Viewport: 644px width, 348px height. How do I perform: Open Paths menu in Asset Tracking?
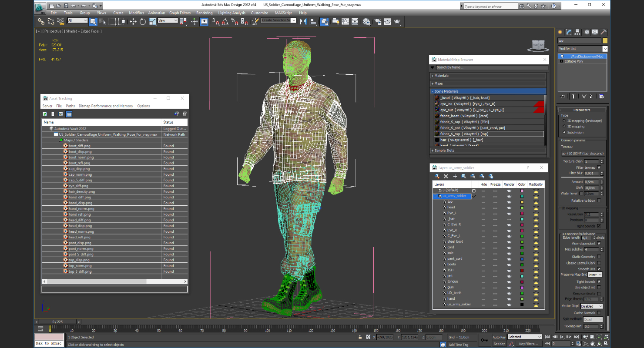tap(70, 106)
